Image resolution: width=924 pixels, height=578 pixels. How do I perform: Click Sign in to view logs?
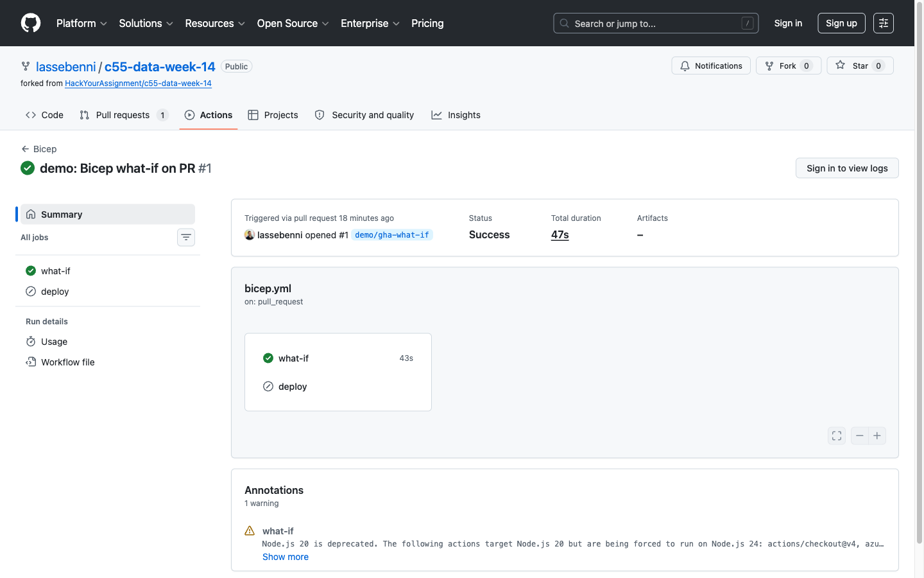pyautogui.click(x=847, y=168)
